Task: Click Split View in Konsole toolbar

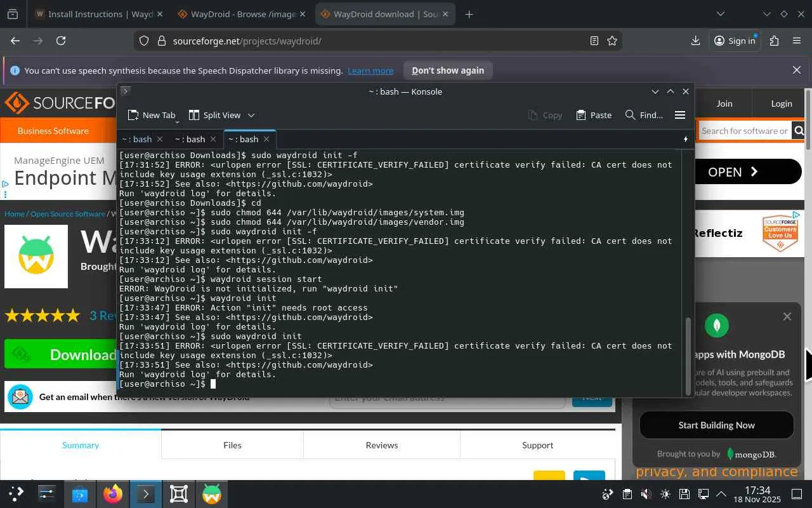Action: [214, 115]
